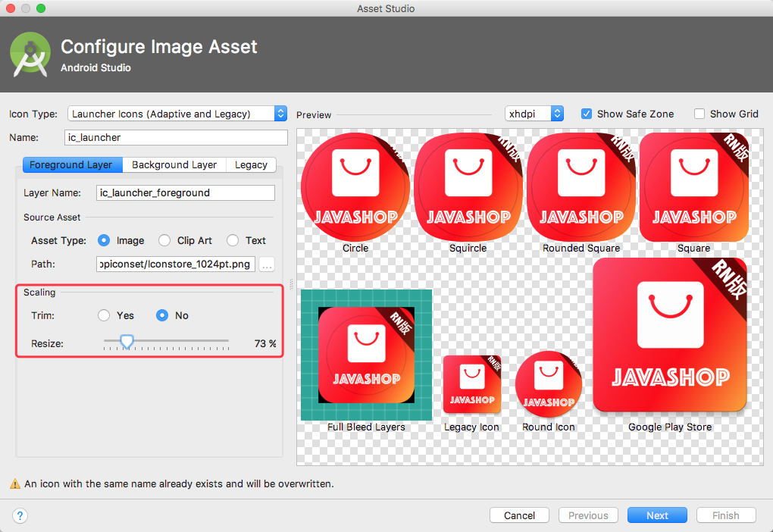Image resolution: width=773 pixels, height=532 pixels.
Task: Click the Configure Image Asset heading
Action: pyautogui.click(x=158, y=47)
